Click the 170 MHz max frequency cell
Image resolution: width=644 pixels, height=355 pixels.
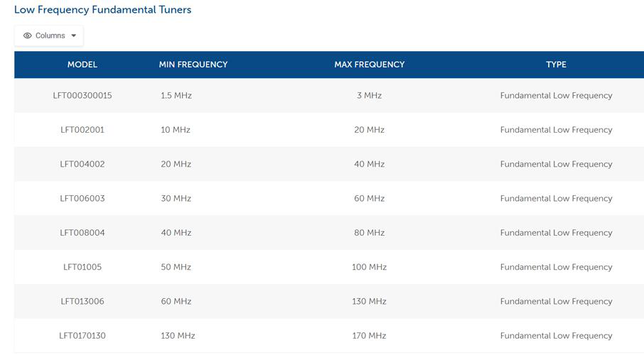[x=369, y=336]
